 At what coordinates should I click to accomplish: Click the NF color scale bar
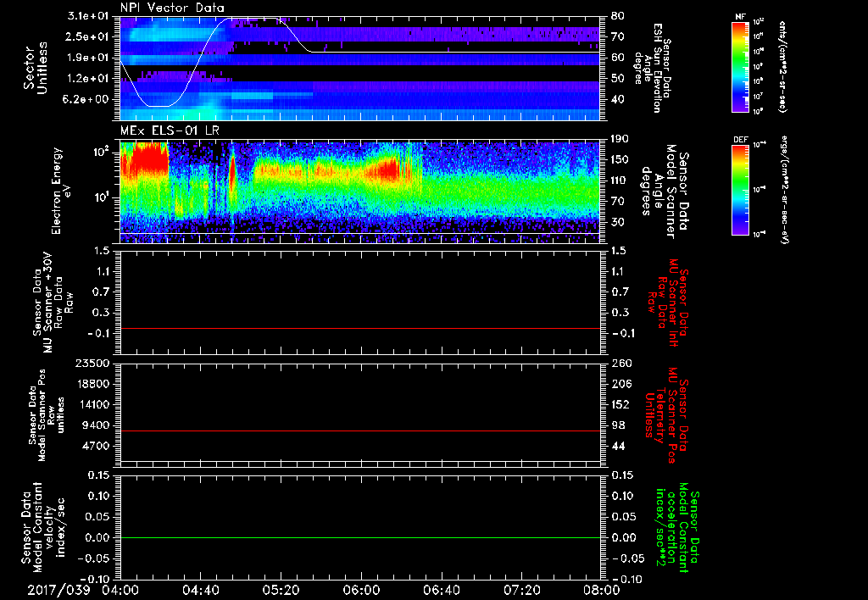click(740, 66)
